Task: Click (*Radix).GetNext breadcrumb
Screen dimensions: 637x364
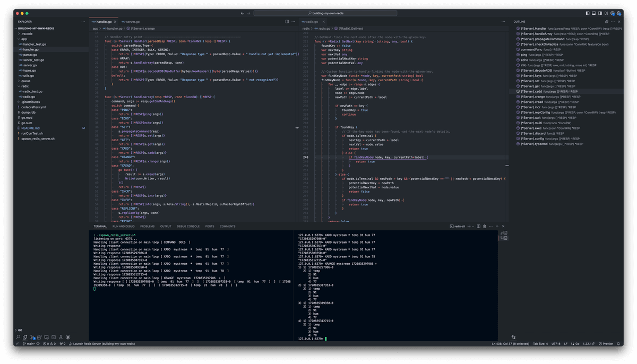Action: pyautogui.click(x=349, y=29)
